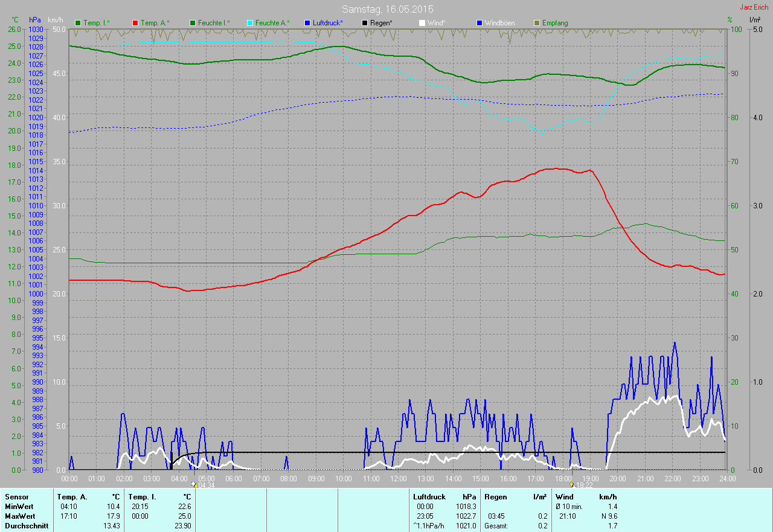
Task: Click the green Feuchte I. legend square
Action: click(193, 23)
